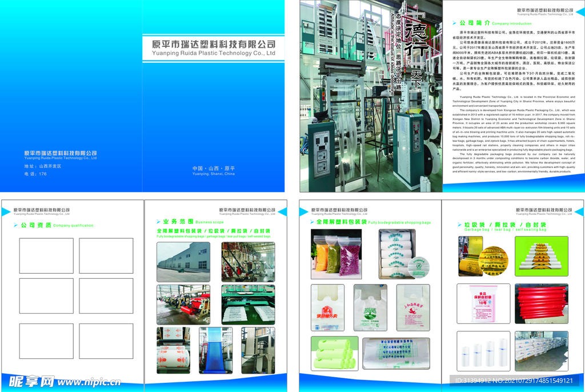Screen dimensions: 585x392
Task: Open the factory building exterior photo
Action: 183,262
